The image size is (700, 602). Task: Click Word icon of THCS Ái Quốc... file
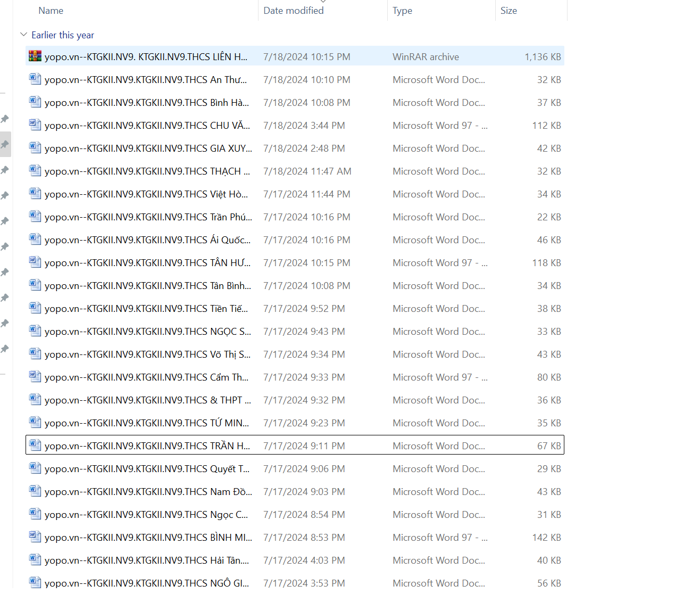(x=35, y=239)
